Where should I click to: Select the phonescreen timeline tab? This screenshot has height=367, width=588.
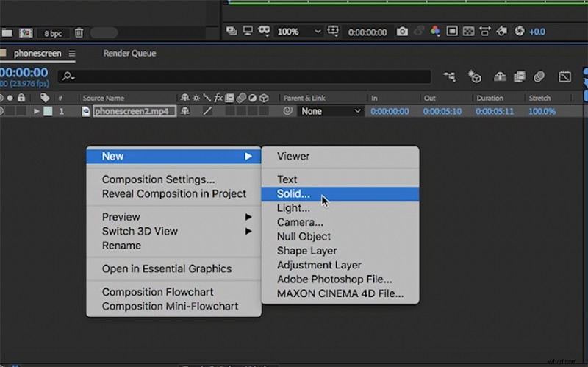click(37, 53)
